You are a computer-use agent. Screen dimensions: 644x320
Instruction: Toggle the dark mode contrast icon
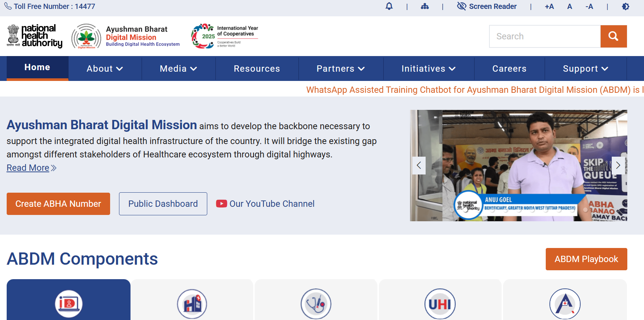[x=625, y=6]
